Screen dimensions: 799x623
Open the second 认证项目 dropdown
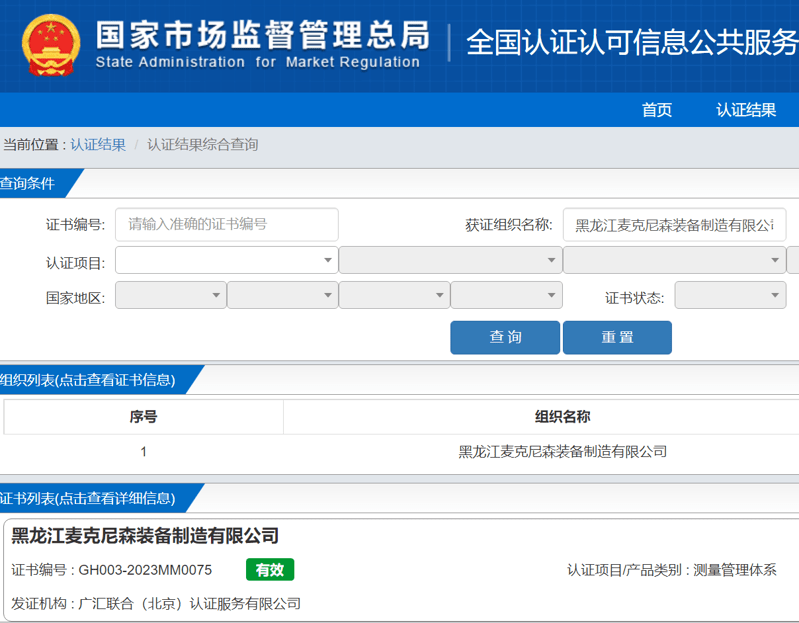450,260
